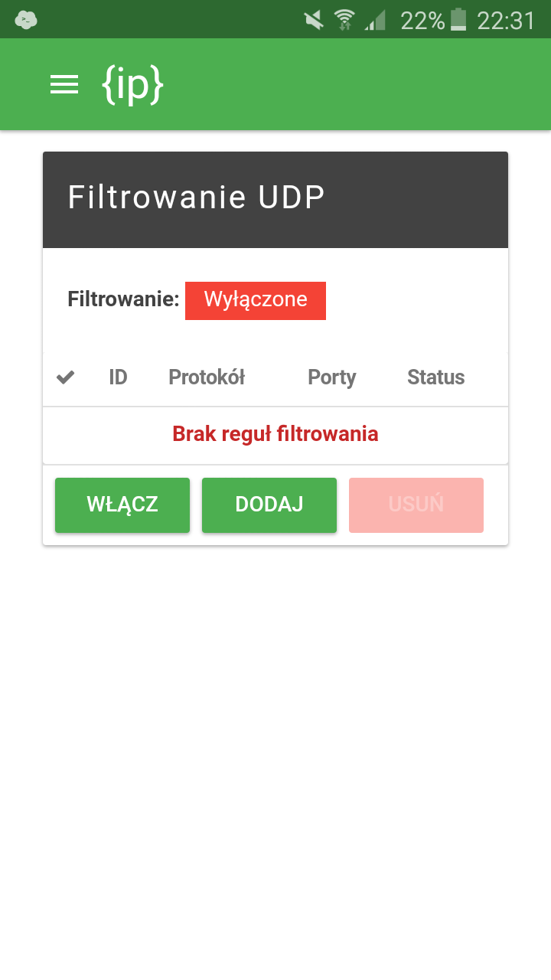Tap the cloud terminal notification icon
Image resolution: width=551 pixels, height=980 pixels.
[26, 20]
